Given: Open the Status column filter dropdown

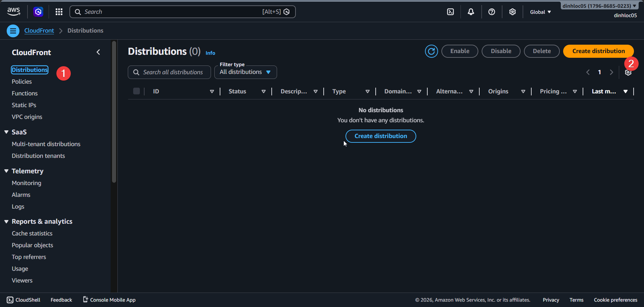Looking at the screenshot, I should 264,91.
